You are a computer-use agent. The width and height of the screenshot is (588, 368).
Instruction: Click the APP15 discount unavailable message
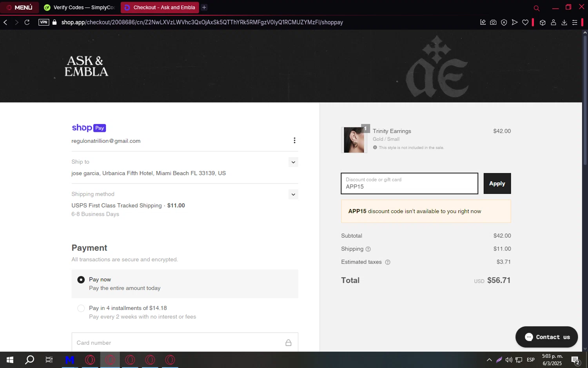click(x=426, y=211)
